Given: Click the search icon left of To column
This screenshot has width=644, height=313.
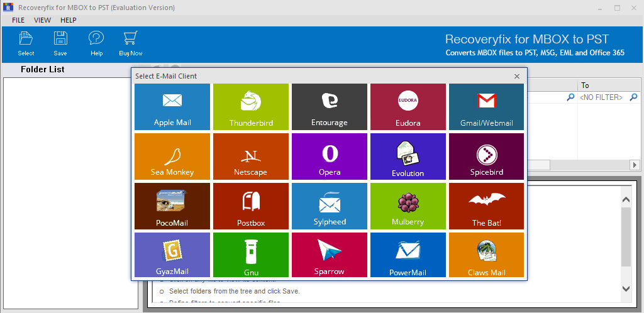Looking at the screenshot, I should point(570,97).
